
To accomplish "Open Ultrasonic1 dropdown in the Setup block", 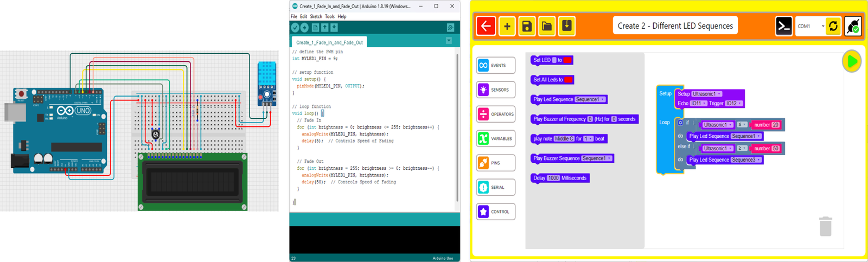I will point(707,94).
